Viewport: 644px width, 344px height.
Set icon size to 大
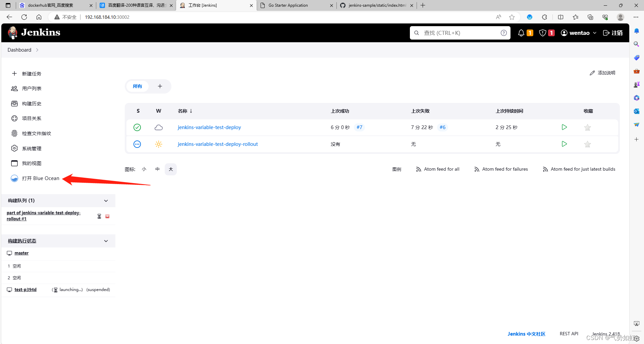click(x=171, y=169)
